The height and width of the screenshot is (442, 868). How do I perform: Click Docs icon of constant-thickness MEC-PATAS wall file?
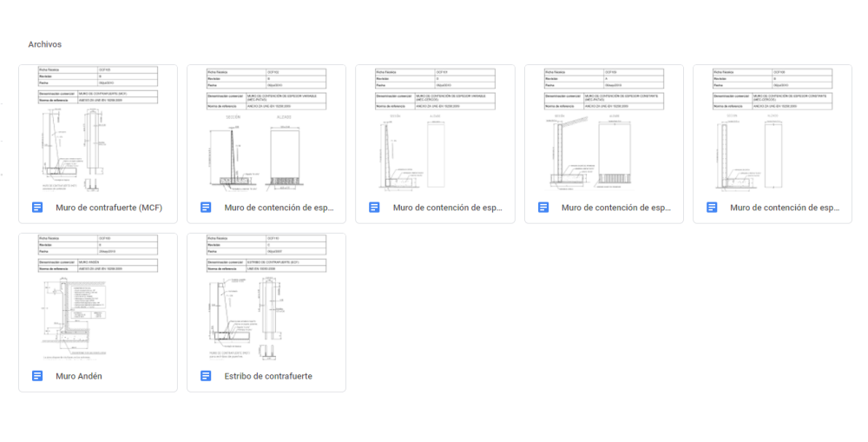[x=543, y=208]
